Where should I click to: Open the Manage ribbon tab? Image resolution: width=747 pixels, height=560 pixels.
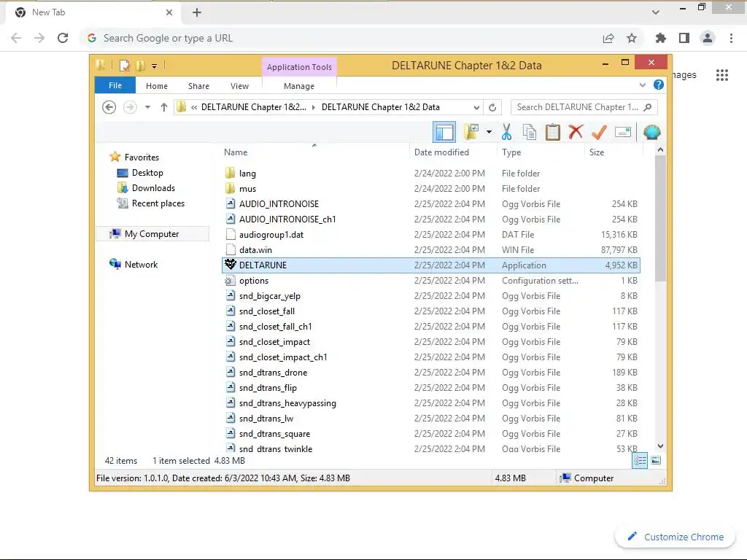click(299, 86)
